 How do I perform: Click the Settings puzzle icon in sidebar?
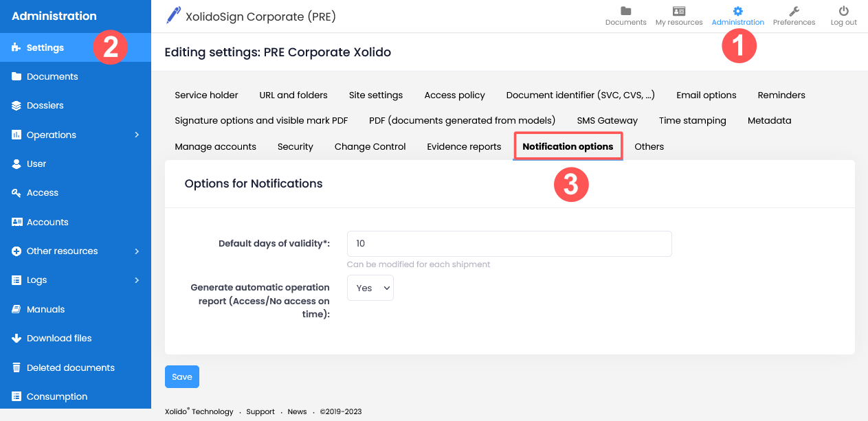click(x=16, y=47)
